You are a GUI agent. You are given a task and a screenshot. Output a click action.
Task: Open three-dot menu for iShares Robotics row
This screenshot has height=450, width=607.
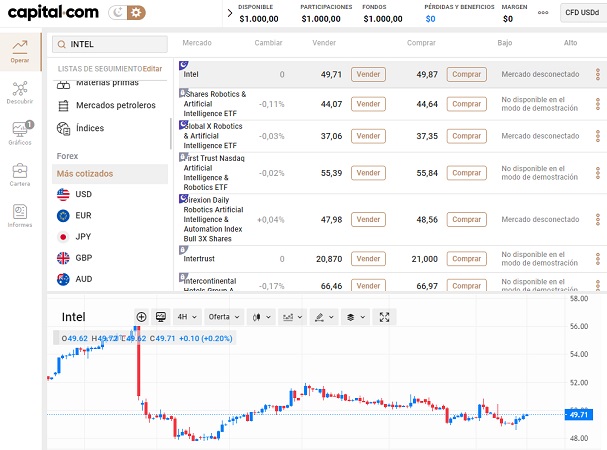click(598, 104)
